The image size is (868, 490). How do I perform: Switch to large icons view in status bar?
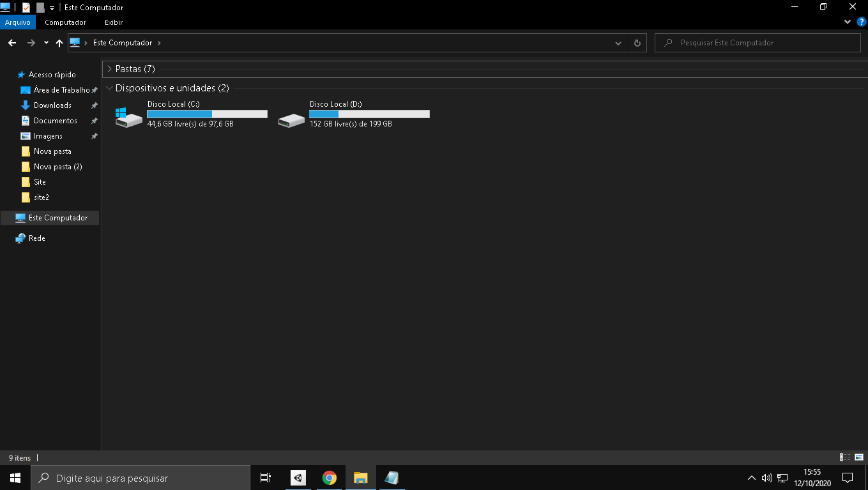pyautogui.click(x=859, y=457)
